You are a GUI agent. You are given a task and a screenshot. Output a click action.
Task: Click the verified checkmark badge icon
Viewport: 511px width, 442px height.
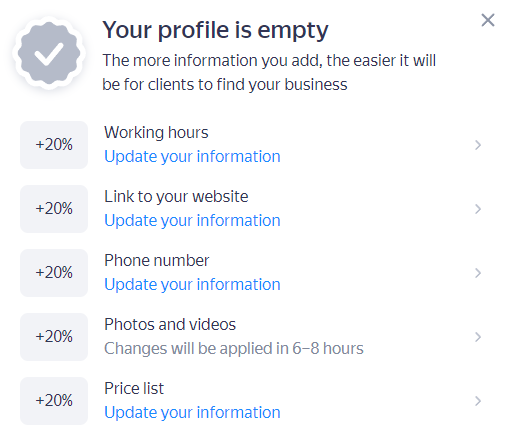49,53
